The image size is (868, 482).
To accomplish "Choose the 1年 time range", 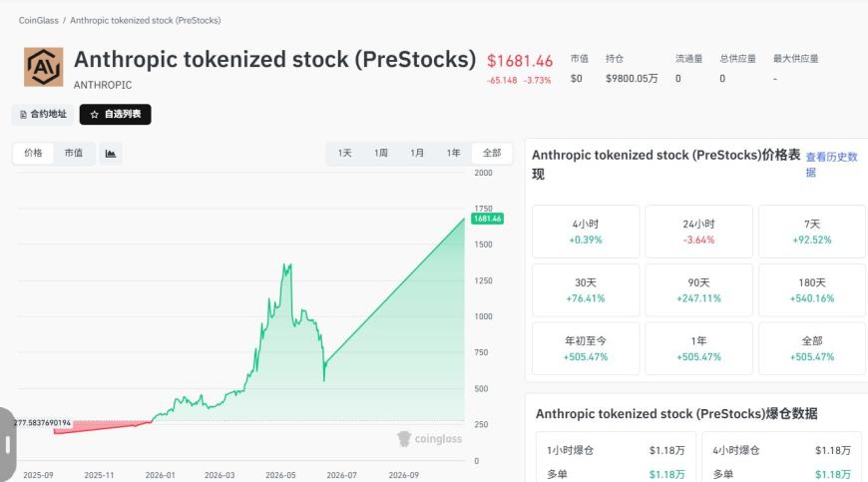I will (x=453, y=154).
